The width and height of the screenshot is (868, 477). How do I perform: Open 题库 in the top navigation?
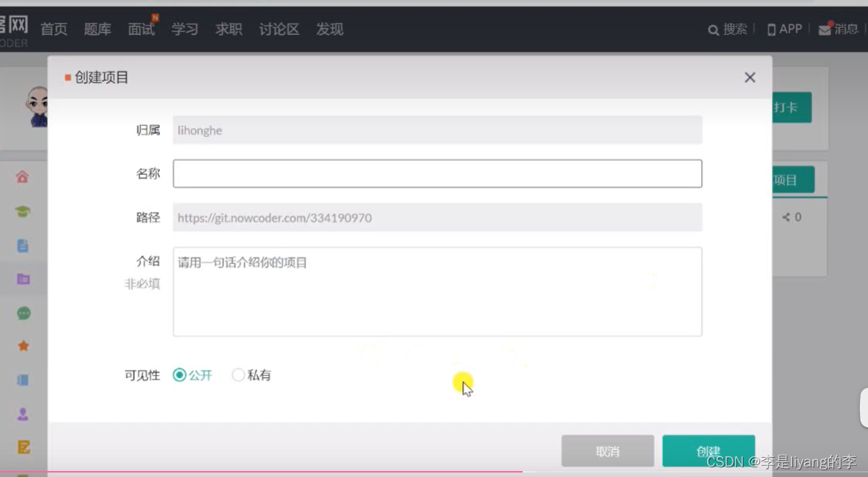point(98,29)
